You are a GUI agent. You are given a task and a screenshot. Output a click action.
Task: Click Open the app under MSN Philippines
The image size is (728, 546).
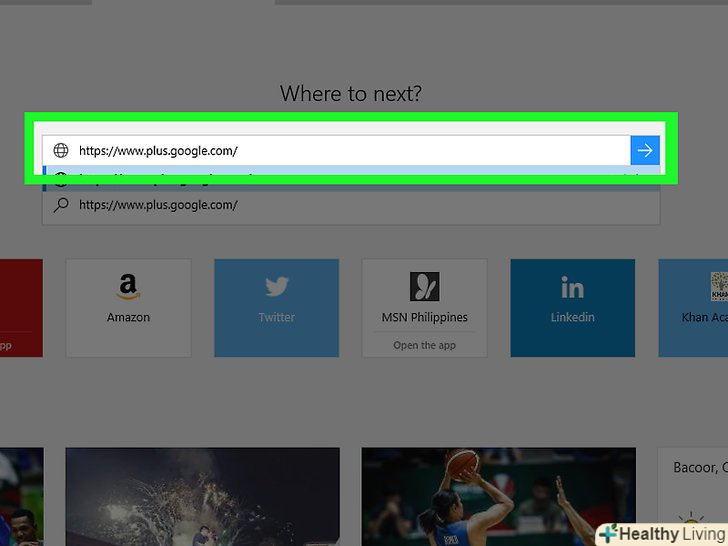click(424, 345)
